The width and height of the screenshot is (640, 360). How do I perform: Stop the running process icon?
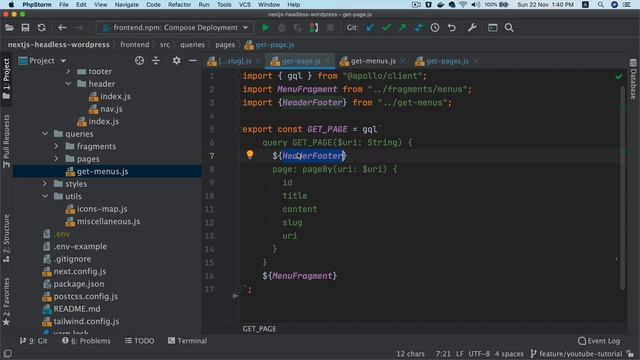[330, 28]
